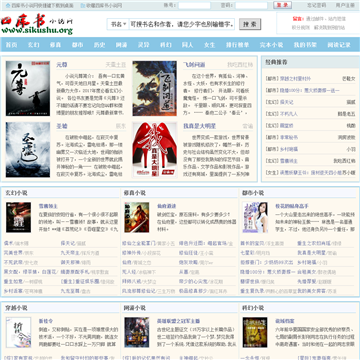This screenshot has width=360, height=360.
Task: Open the 科幻 nav category
Action: point(166,45)
